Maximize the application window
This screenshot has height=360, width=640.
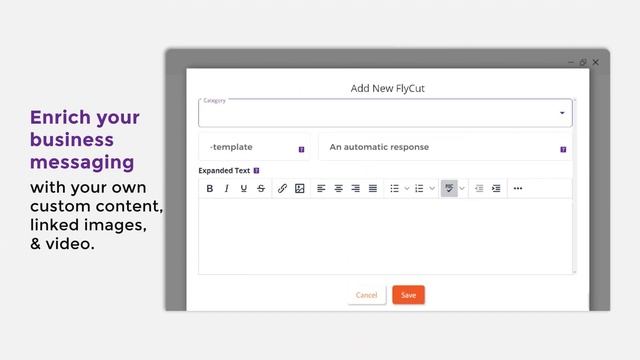(x=583, y=62)
